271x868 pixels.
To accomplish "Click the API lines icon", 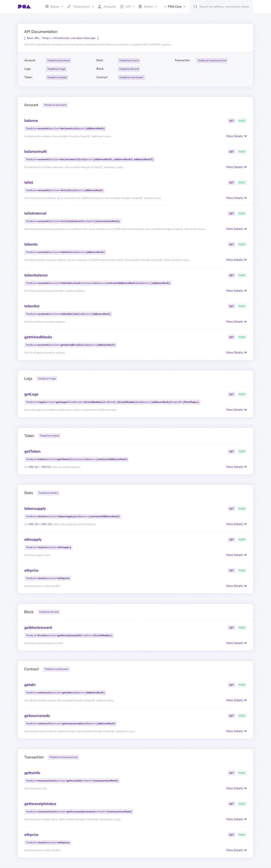I will pyautogui.click(x=122, y=6).
